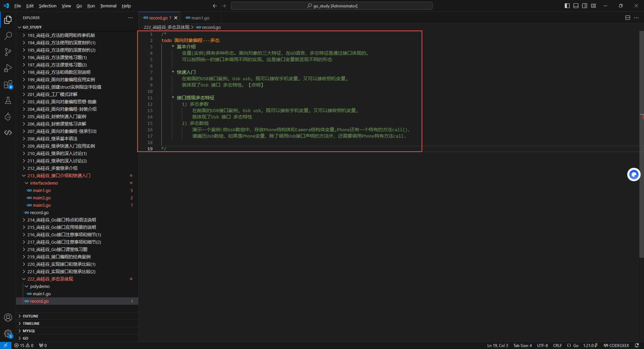Go back using the navigation arrow
Viewport: 644px width, 349px height.
click(215, 6)
